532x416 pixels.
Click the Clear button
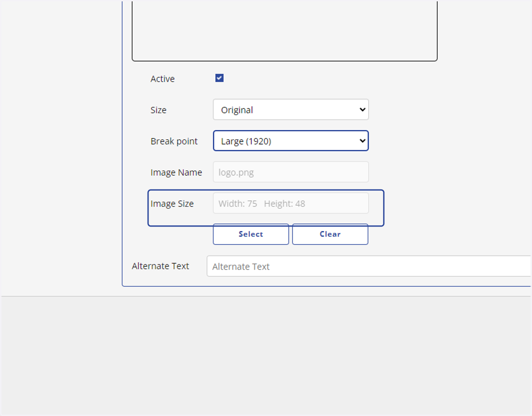[330, 234]
